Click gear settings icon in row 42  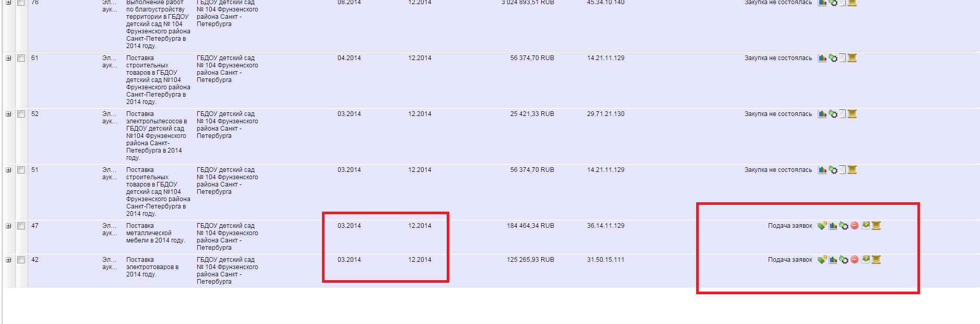point(844,260)
